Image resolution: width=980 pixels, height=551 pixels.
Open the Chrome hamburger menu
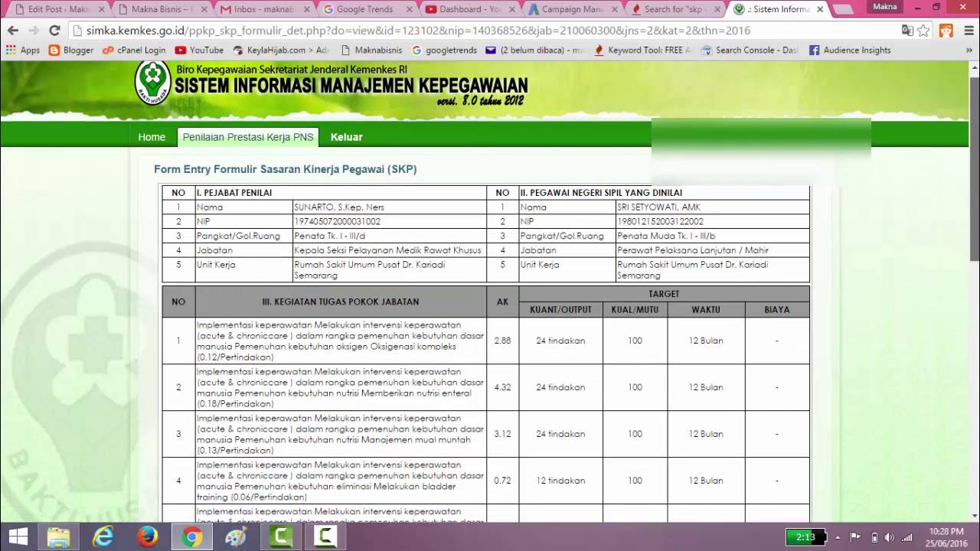(x=968, y=31)
